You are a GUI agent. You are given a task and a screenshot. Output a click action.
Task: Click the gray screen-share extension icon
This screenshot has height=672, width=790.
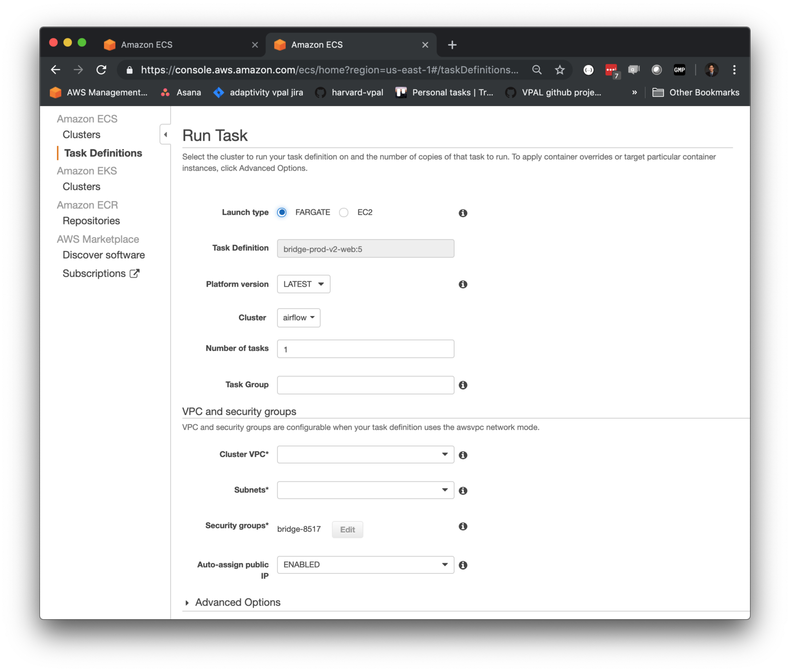[634, 70]
